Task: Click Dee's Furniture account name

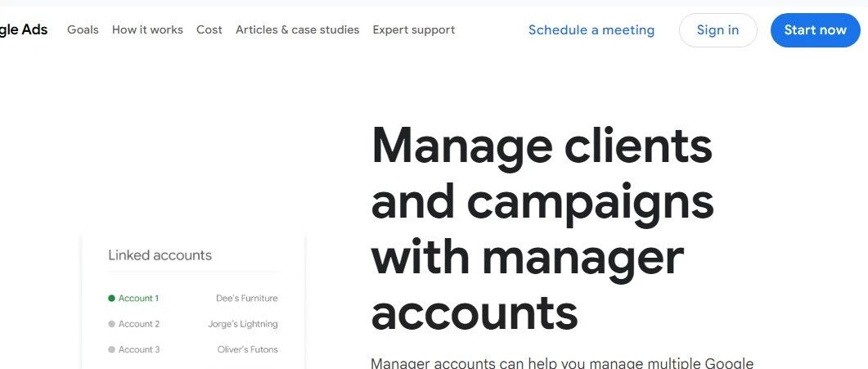Action: pyautogui.click(x=247, y=298)
